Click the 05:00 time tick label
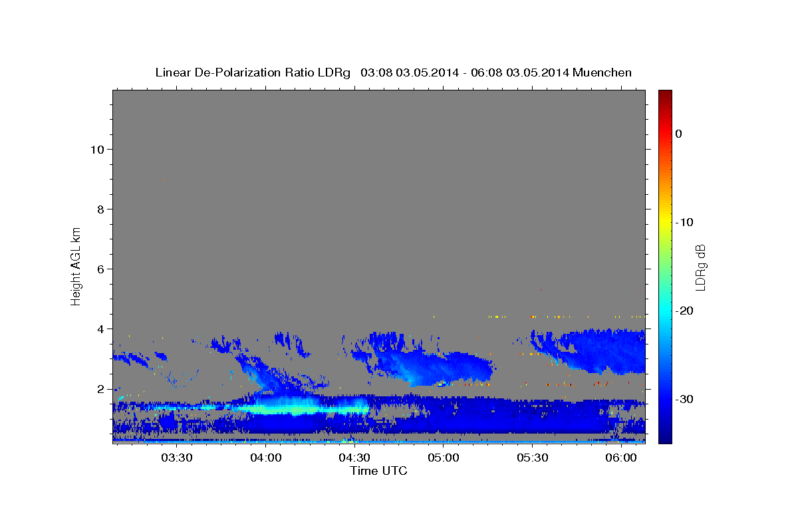 pyautogui.click(x=444, y=458)
